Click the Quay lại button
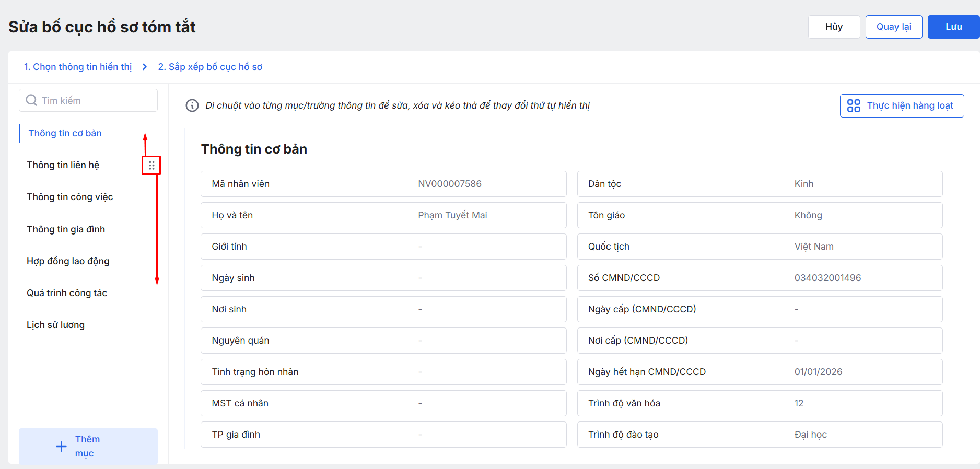 click(x=893, y=27)
